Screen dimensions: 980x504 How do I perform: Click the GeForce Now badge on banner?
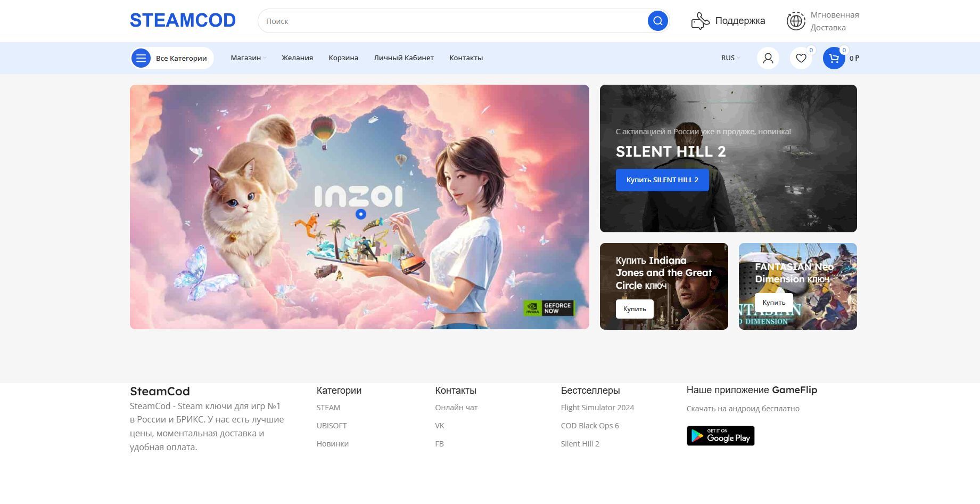pos(549,308)
